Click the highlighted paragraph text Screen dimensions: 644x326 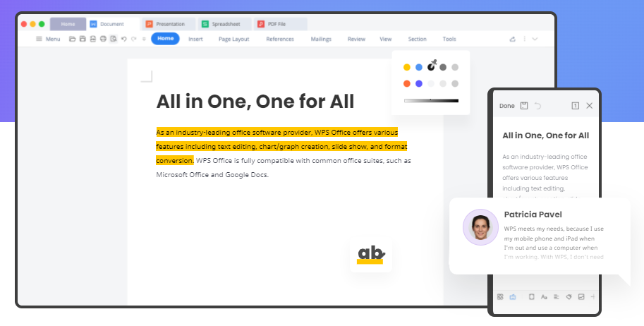point(281,146)
